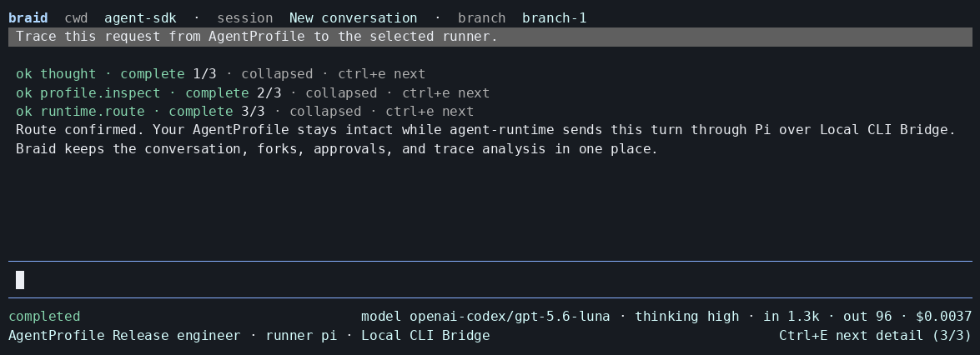The height and width of the screenshot is (355, 980).
Task: Click ctrl+e next hint on runtime.route row
Action: 430,112
